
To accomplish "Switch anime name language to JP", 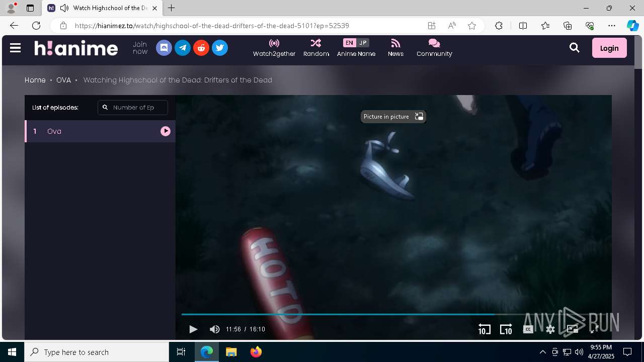I will 363,43.
